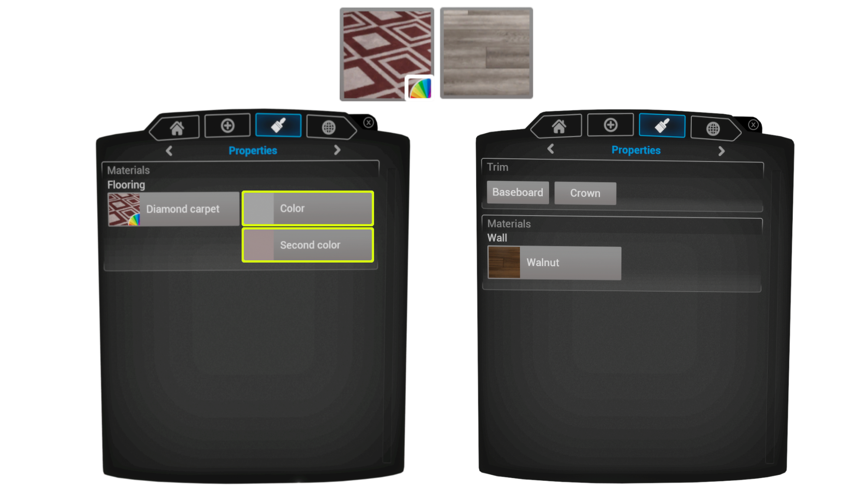This screenshot has width=868, height=492.
Task: Select the globe/web icon on left panel
Action: 327,127
